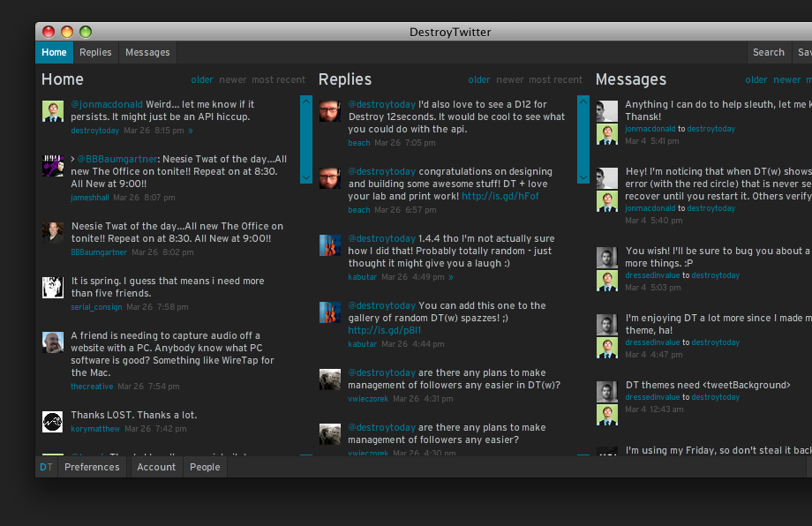
Task: Open destroytoday profile under API hiccup tweet
Action: point(95,131)
